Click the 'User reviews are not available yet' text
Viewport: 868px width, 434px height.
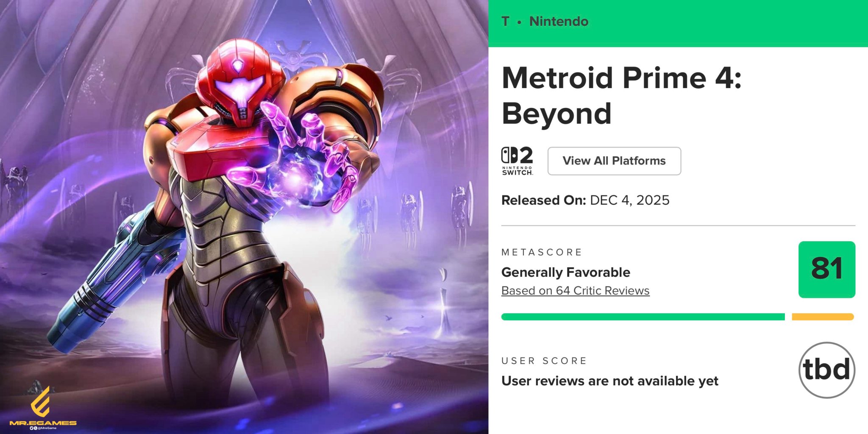click(x=609, y=381)
